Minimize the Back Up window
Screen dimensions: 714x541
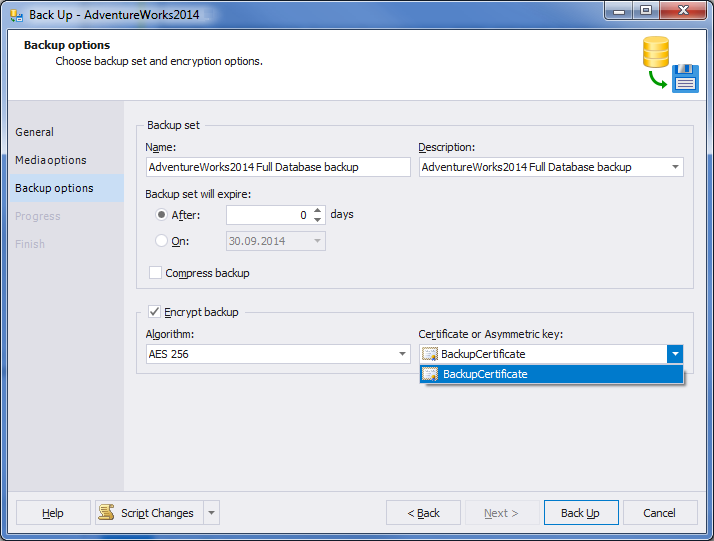click(619, 10)
